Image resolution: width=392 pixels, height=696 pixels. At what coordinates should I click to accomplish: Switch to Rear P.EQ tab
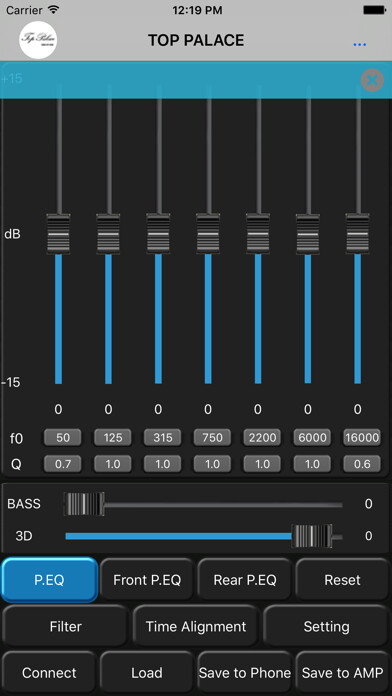(x=245, y=580)
